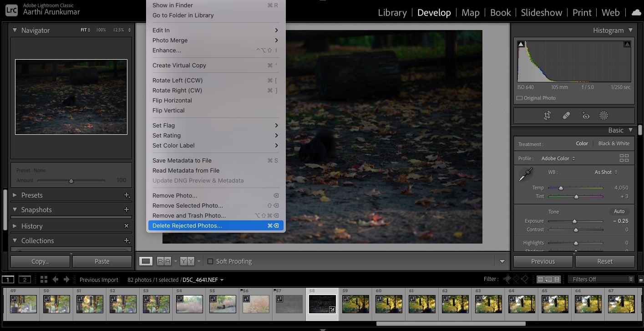Viewport: 644px width, 331px height.
Task: Click the Previous button
Action: coord(543,261)
